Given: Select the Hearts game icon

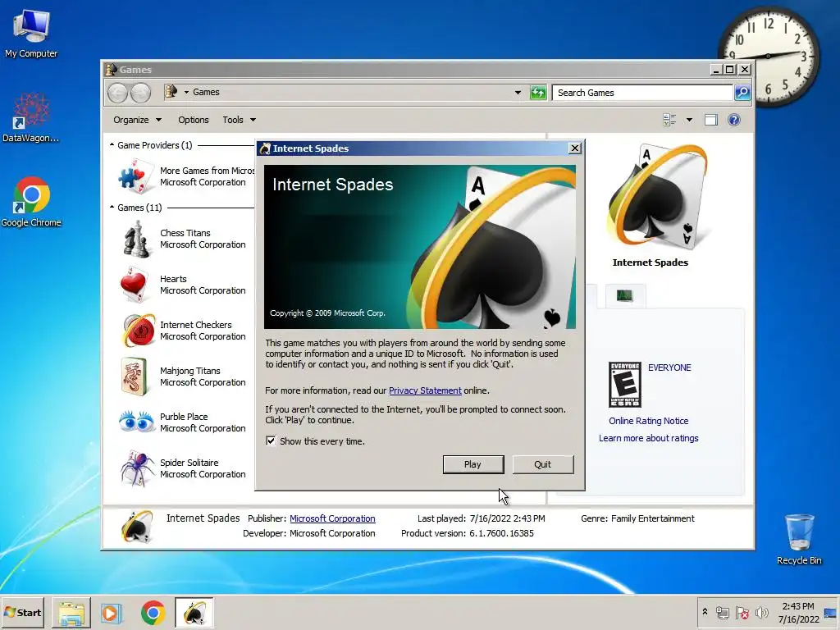Looking at the screenshot, I should tap(134, 285).
